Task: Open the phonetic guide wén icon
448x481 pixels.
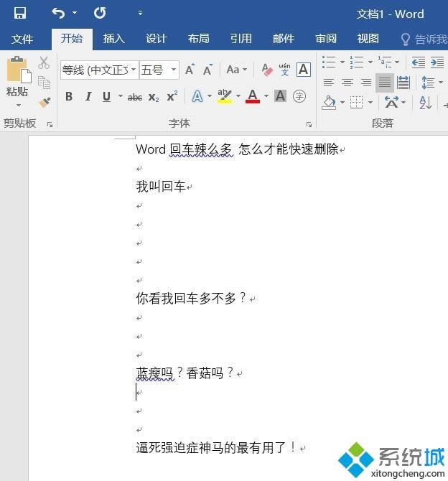Action: click(x=284, y=70)
